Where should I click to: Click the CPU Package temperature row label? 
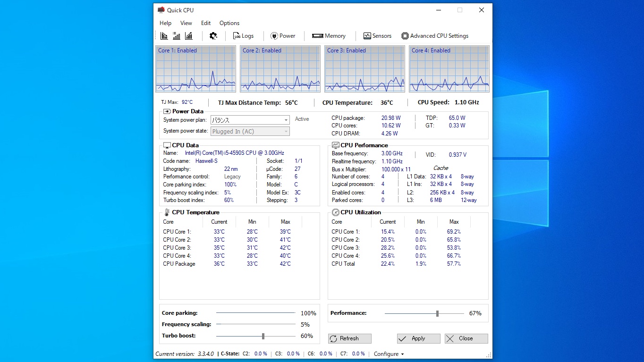coord(179,264)
